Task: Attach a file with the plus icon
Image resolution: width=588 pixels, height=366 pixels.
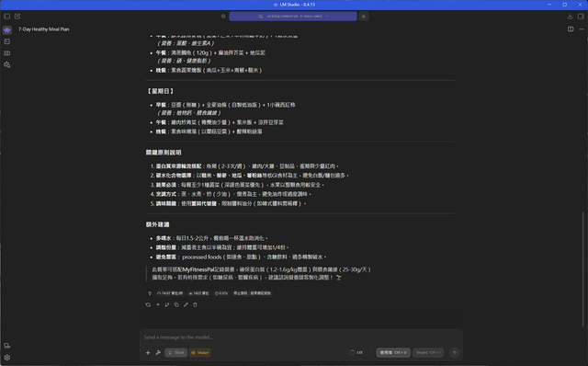Action: 148,352
